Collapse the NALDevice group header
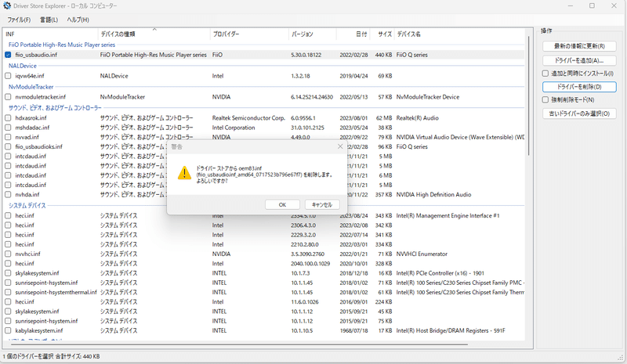627x364 pixels. [x=23, y=66]
